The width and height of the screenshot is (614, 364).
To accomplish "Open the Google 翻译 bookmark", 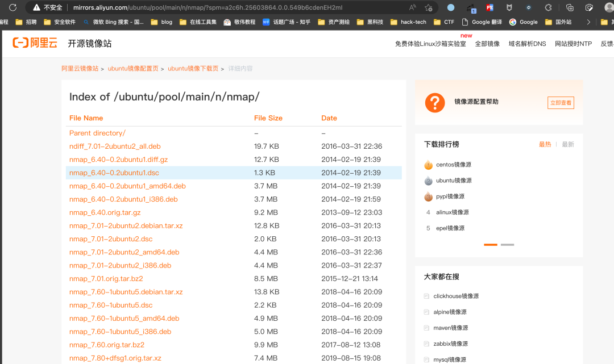I will 482,22.
